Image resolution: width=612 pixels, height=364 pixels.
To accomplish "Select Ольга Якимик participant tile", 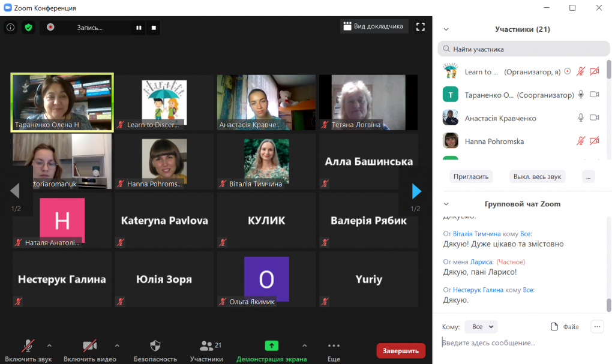I will click(x=266, y=279).
